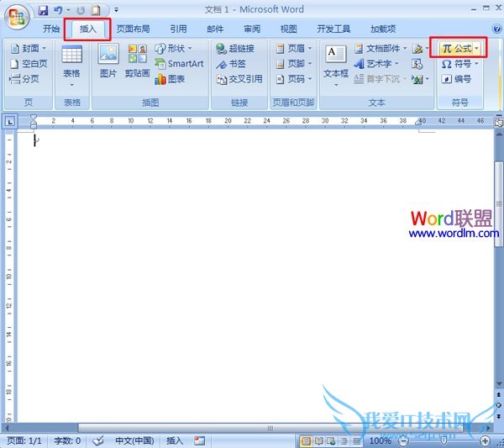Viewport: 504px width, 448px height.
Task: Switch to Web Layout view
Action: [x=331, y=441]
